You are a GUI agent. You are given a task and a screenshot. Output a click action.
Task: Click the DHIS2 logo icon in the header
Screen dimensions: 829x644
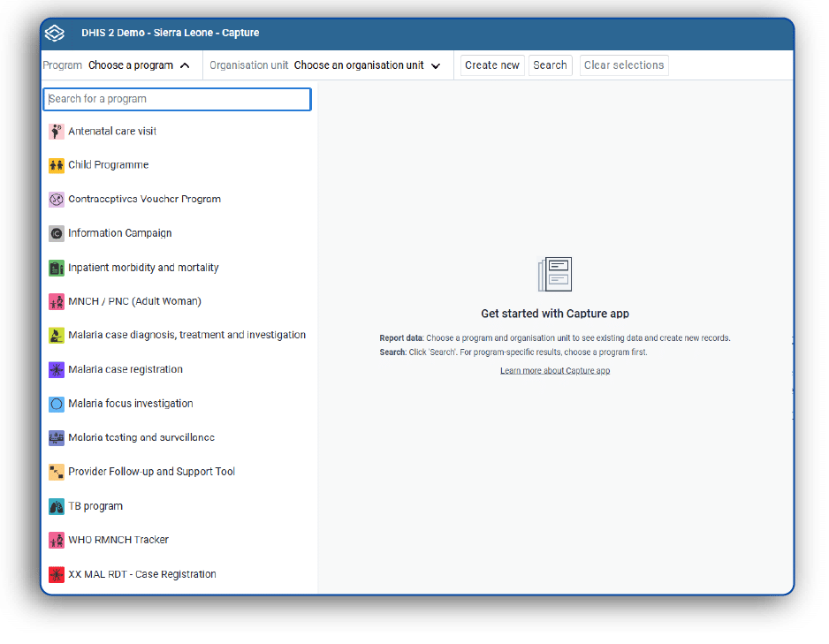click(x=55, y=33)
